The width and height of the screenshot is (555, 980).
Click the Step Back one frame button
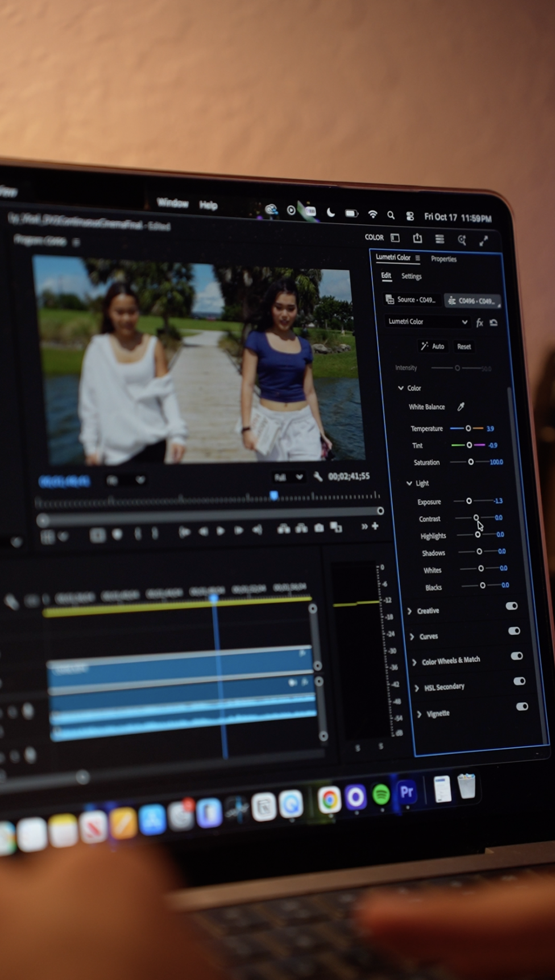click(203, 531)
